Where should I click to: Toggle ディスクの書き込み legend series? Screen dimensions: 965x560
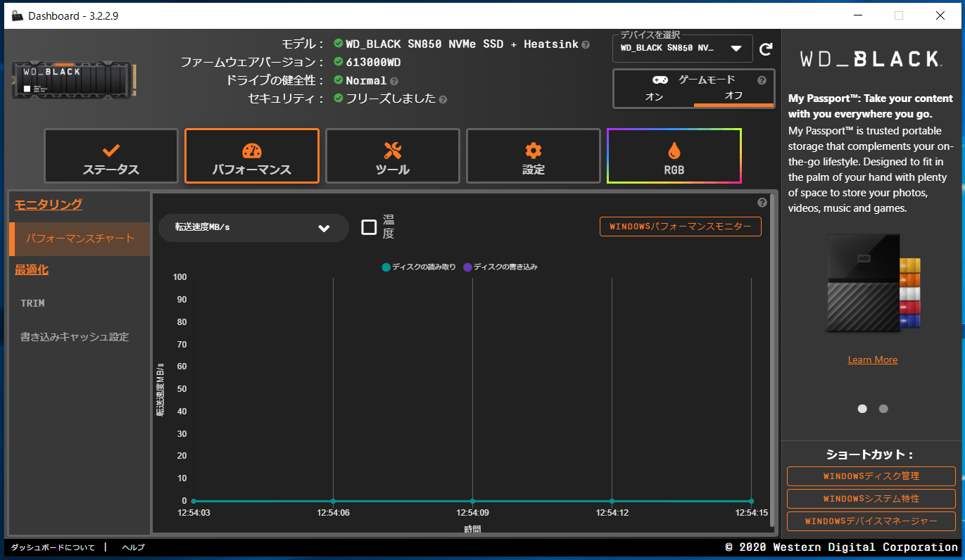500,267
